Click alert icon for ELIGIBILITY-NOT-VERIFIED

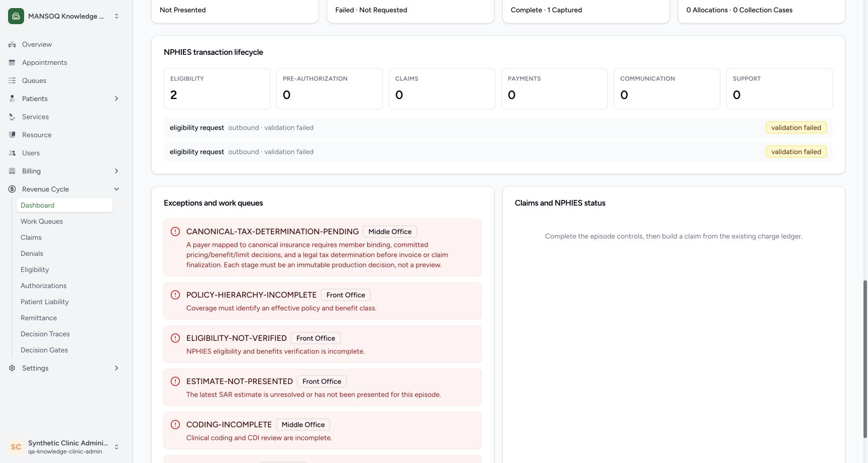[x=175, y=338]
